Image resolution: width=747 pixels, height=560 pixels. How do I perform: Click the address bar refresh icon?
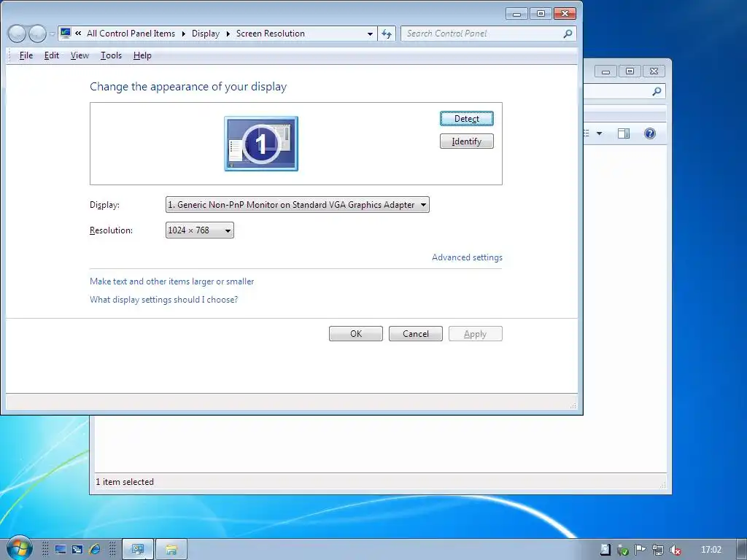[x=387, y=34]
